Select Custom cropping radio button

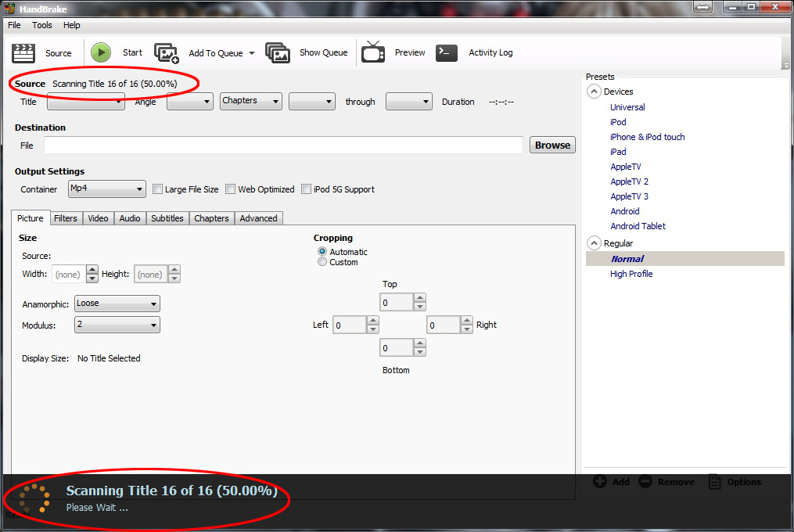(322, 262)
